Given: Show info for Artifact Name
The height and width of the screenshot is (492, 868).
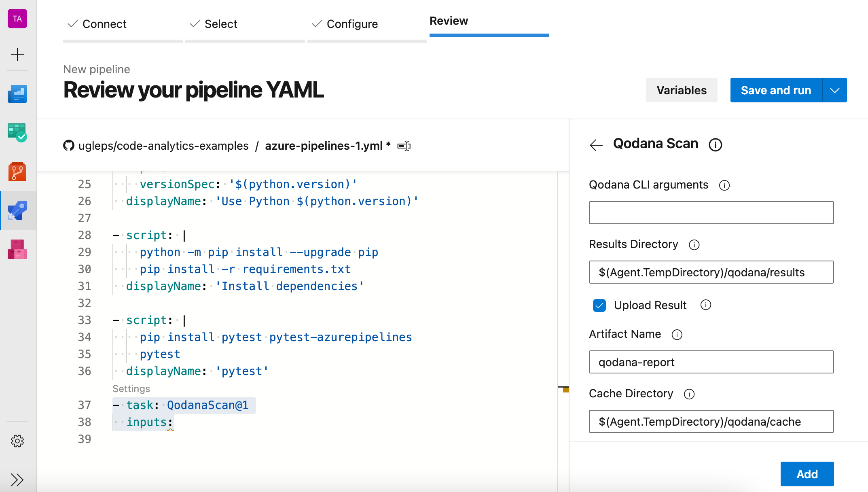Looking at the screenshot, I should (677, 335).
